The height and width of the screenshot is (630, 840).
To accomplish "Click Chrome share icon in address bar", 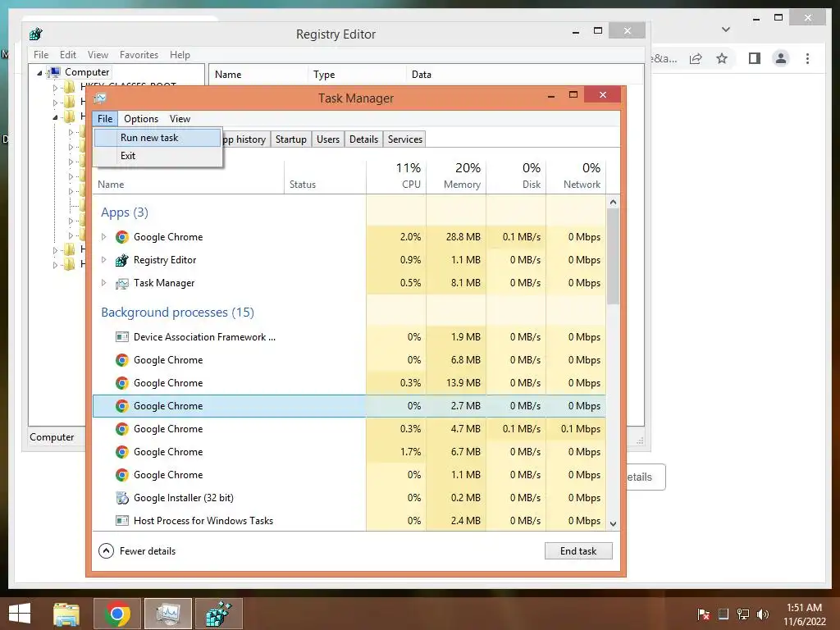I will 696,58.
